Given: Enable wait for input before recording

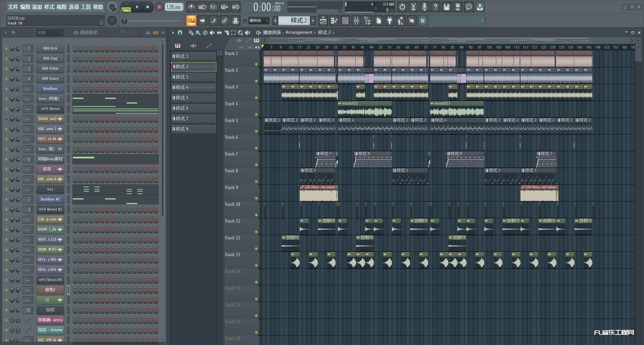Looking at the screenshot, I should point(202,7).
